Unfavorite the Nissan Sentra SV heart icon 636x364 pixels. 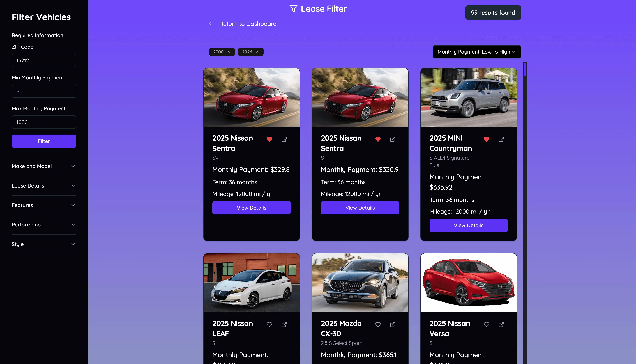pos(269,139)
